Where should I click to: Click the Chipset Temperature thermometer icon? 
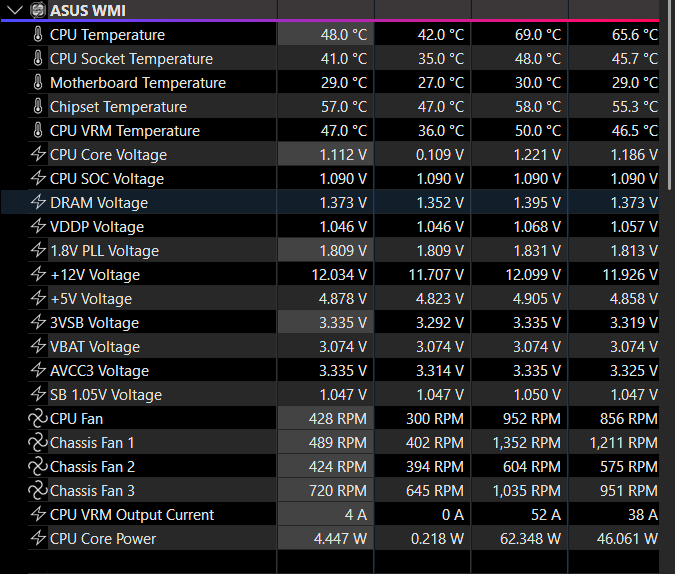click(x=38, y=106)
